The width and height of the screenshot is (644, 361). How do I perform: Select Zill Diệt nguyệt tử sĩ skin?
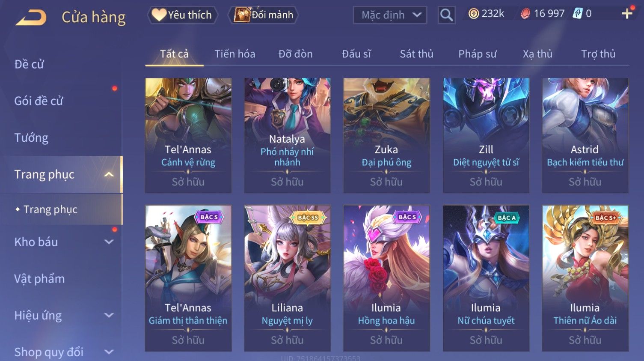pos(486,135)
